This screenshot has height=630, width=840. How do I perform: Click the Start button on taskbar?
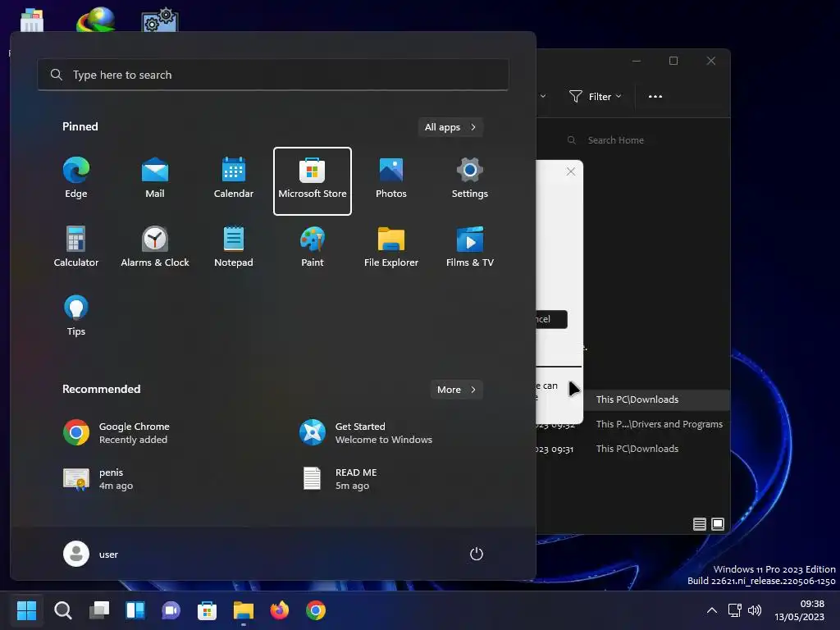[26, 610]
